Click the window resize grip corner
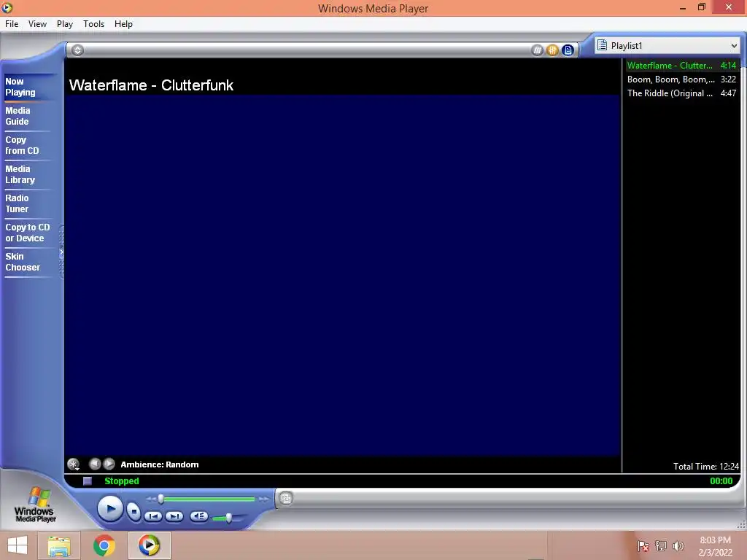 (x=741, y=525)
